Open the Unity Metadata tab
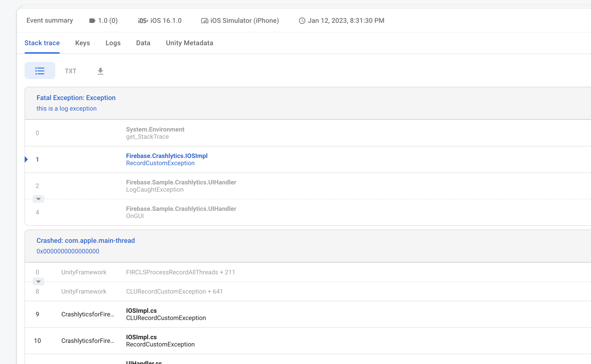 pos(189,43)
